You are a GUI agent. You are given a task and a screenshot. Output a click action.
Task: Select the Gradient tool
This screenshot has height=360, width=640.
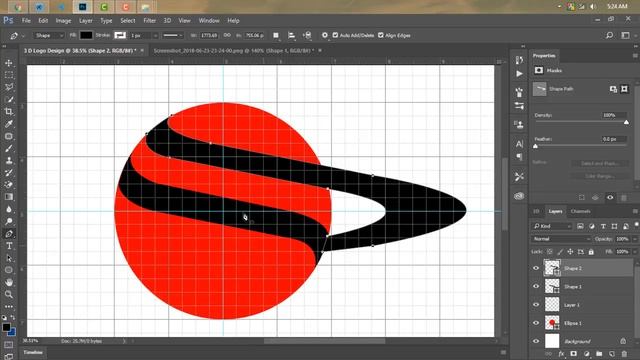point(9,197)
